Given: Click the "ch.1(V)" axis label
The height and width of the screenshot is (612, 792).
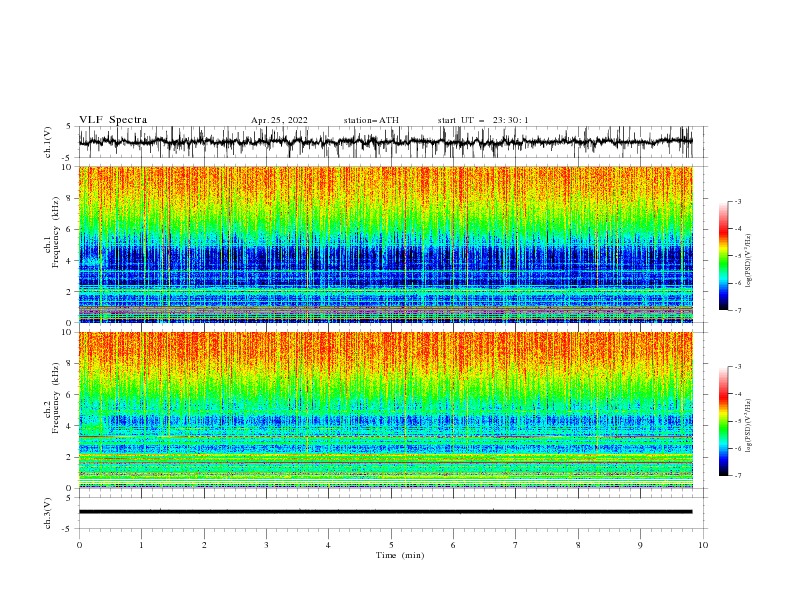Looking at the screenshot, I should pyautogui.click(x=48, y=142).
